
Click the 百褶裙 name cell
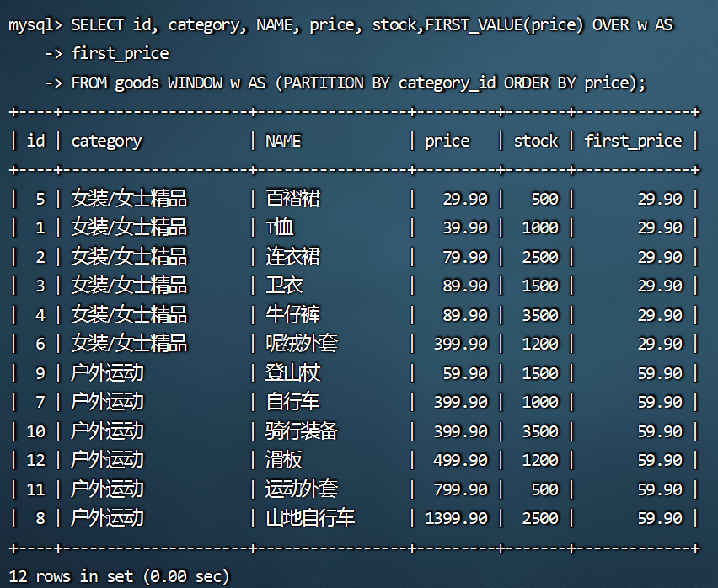tap(293, 199)
